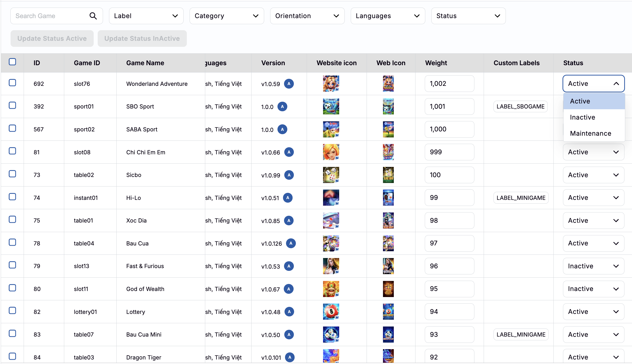Click the Sicbo dice website icon
Viewport: 632px width, 364px height.
[x=331, y=175]
